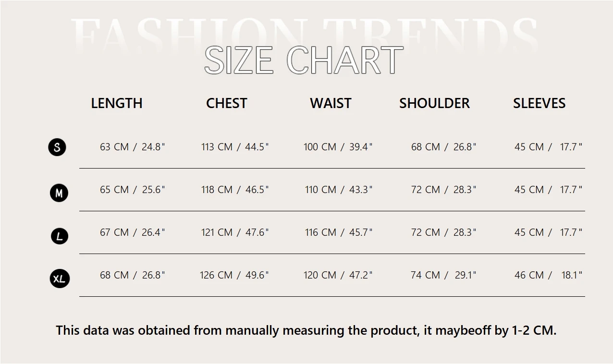Screen dimensions: 613x364
Task: Click the M size badge icon
Action: point(59,193)
